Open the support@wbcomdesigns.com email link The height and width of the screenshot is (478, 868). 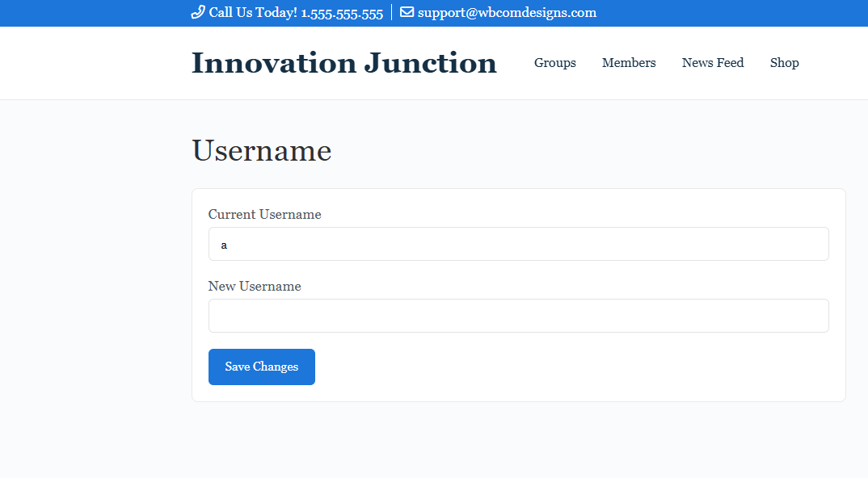tap(507, 13)
